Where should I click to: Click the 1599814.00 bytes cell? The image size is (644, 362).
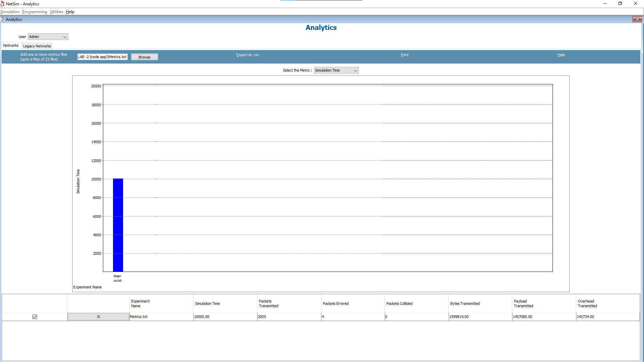click(480, 317)
